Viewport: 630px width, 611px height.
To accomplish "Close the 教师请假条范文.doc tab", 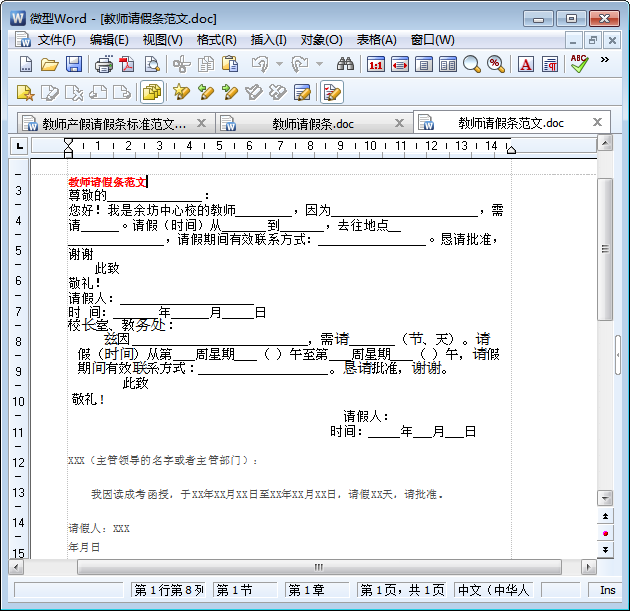I will (x=597, y=122).
